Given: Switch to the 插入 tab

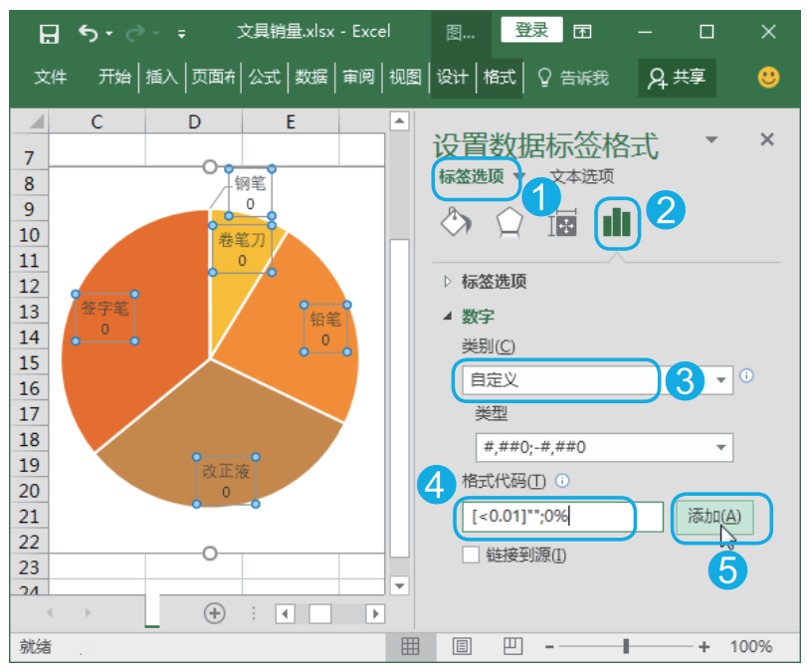Looking at the screenshot, I should [x=161, y=78].
